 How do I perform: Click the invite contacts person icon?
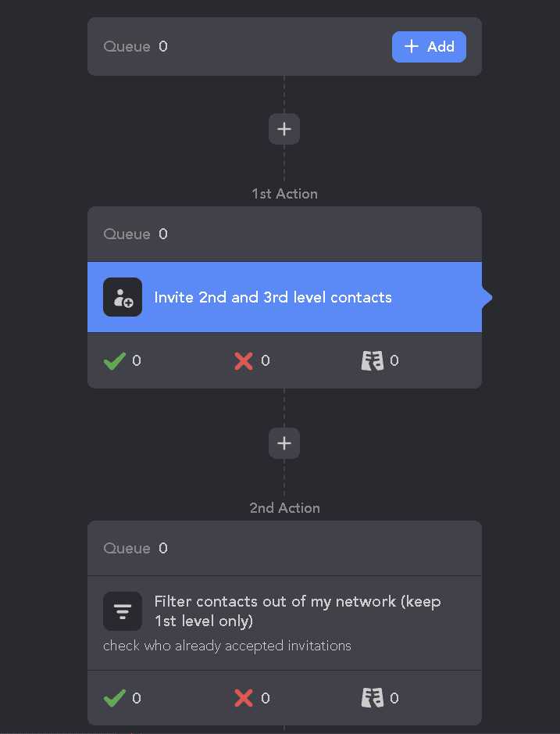[123, 297]
